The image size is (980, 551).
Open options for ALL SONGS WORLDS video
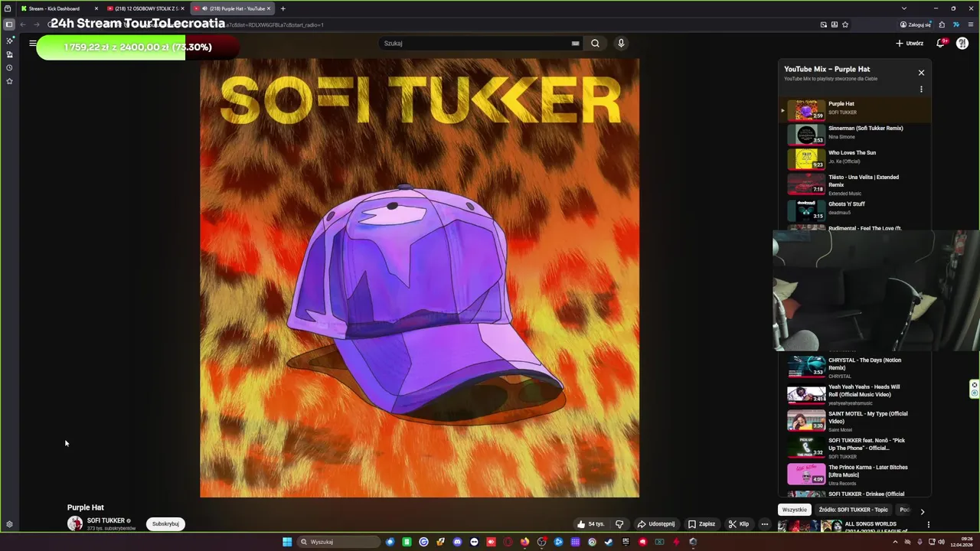tap(929, 525)
